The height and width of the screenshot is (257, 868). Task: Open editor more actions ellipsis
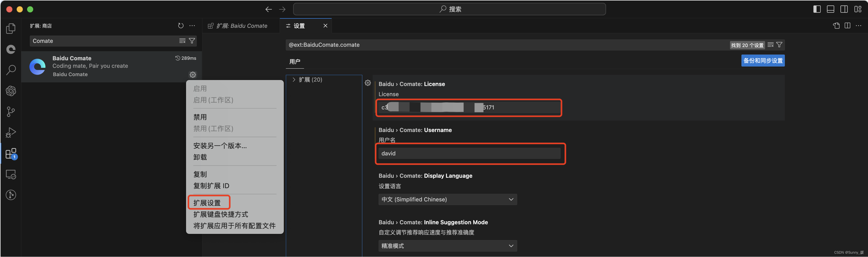[x=859, y=26]
